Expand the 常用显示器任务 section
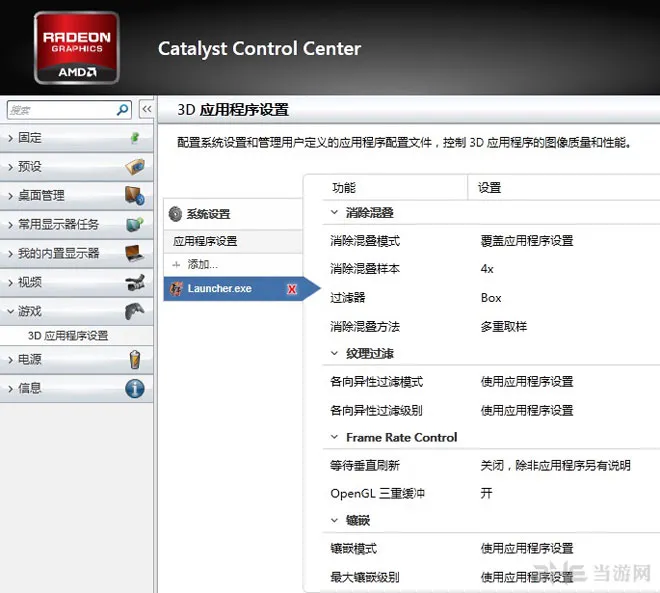The width and height of the screenshot is (660, 593). point(11,225)
